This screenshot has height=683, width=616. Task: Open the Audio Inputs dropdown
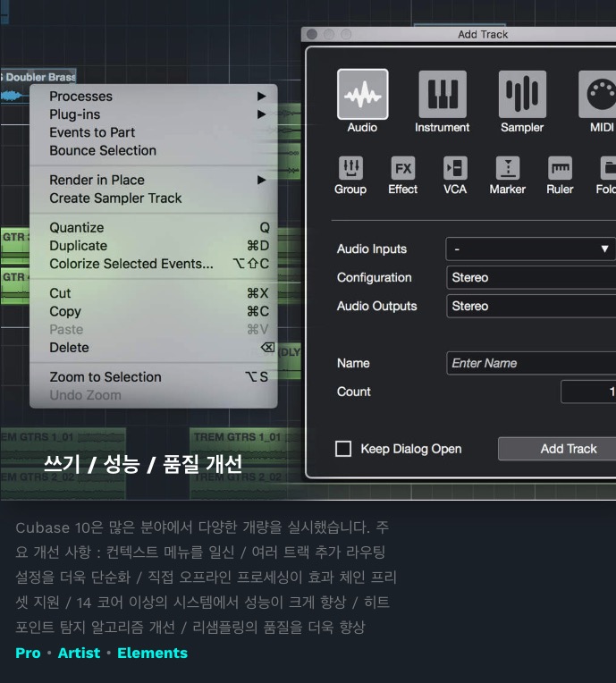coord(530,249)
